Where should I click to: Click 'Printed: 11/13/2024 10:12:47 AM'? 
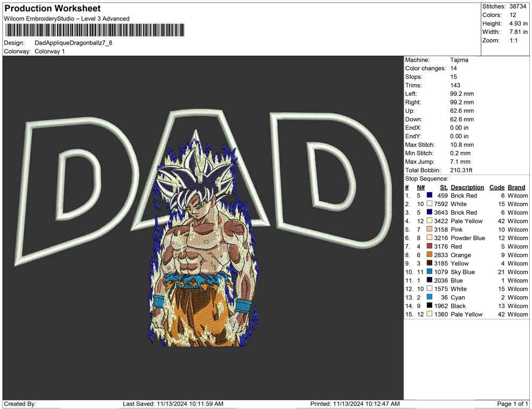(355, 404)
